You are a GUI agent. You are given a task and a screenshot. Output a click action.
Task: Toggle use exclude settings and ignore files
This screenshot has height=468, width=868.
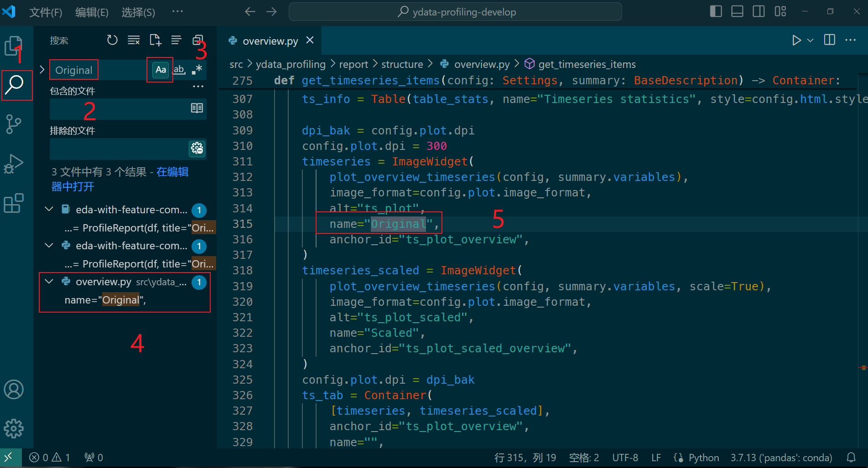pyautogui.click(x=197, y=148)
